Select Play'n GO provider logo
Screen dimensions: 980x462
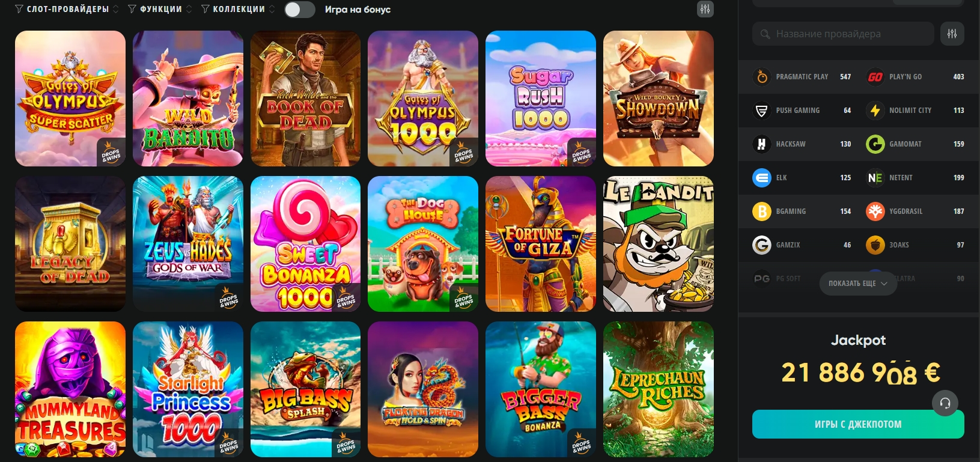point(875,77)
